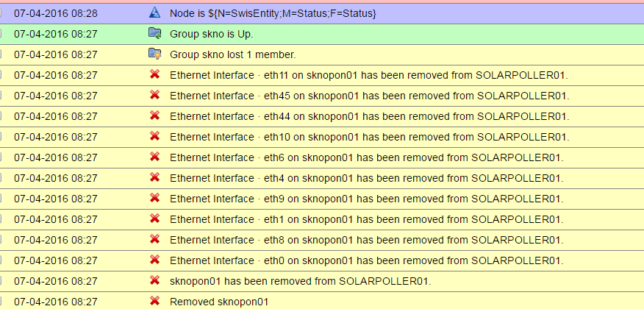Tick the checkbox for the 'Group skno is Up' event
This screenshot has width=644, height=309.
1,33
